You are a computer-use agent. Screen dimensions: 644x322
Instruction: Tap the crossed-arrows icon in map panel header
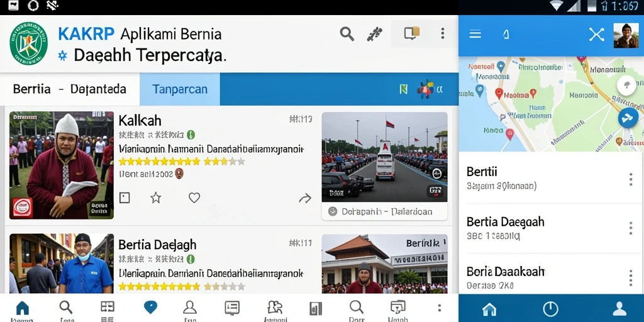click(596, 35)
